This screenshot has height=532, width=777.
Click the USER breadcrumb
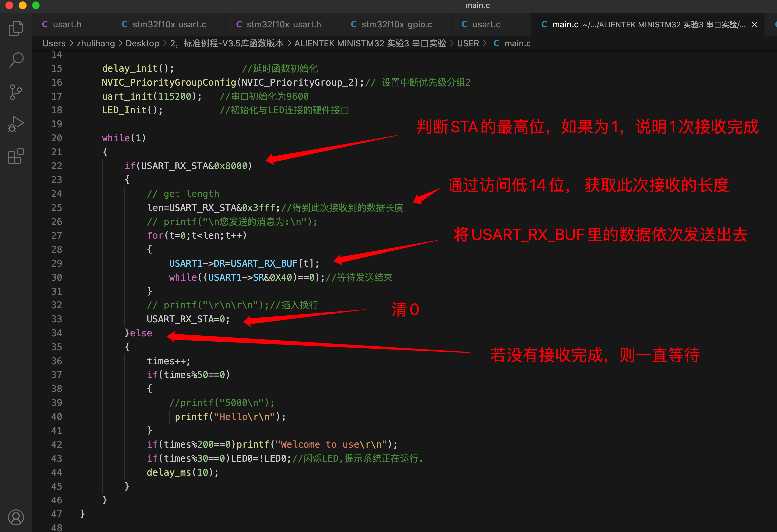[468, 43]
